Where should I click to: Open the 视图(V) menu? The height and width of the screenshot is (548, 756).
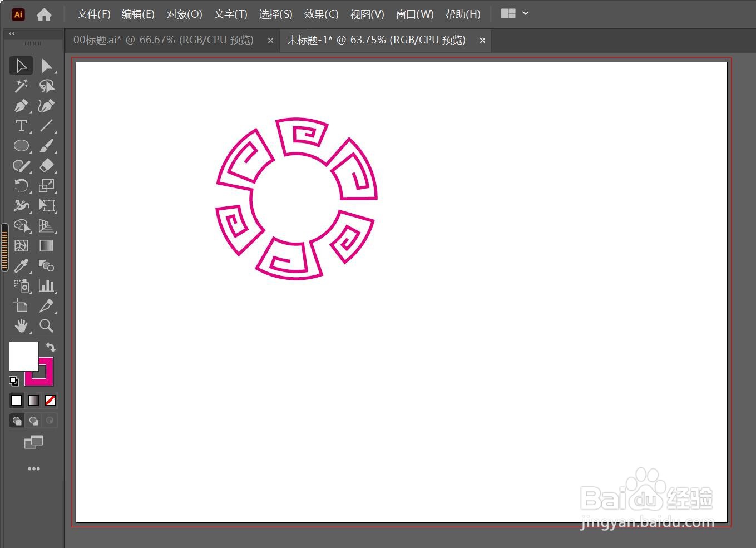[367, 14]
